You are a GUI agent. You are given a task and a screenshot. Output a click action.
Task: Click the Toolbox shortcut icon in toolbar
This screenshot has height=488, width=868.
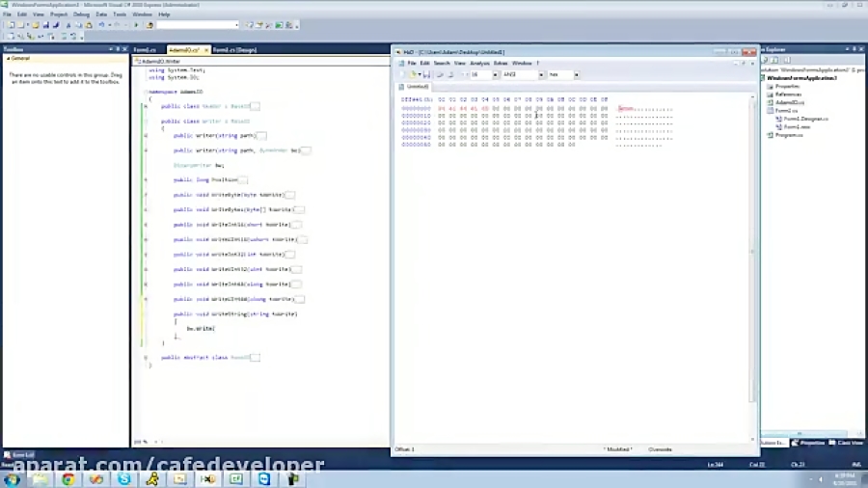269,25
